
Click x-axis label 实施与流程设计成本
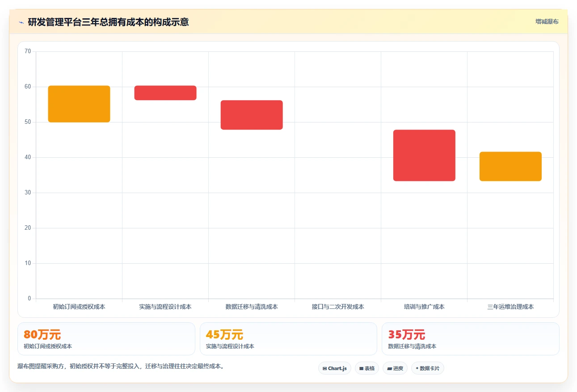point(165,307)
